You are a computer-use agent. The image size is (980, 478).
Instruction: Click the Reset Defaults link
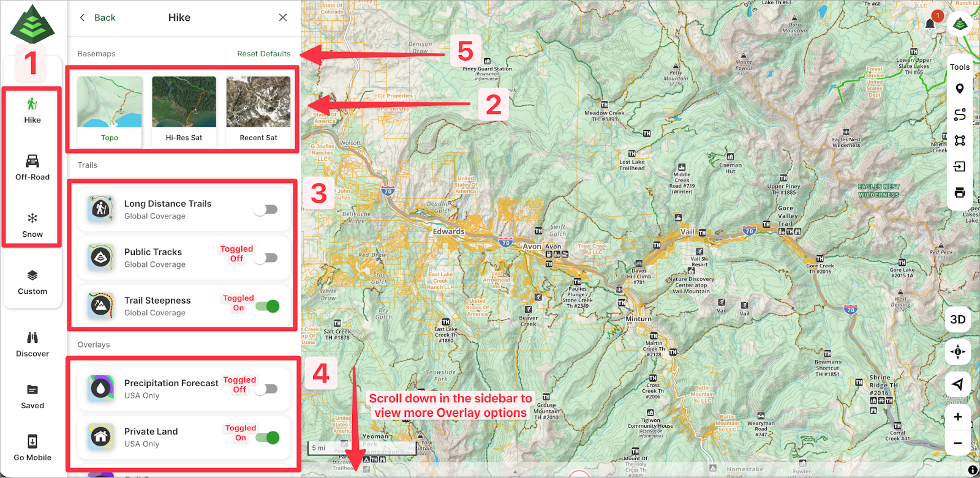pos(263,54)
